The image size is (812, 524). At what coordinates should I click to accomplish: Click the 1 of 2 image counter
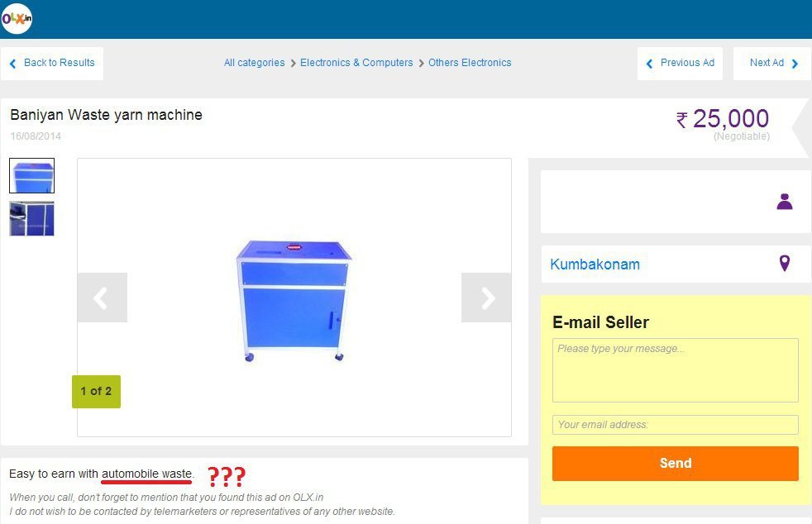point(96,392)
